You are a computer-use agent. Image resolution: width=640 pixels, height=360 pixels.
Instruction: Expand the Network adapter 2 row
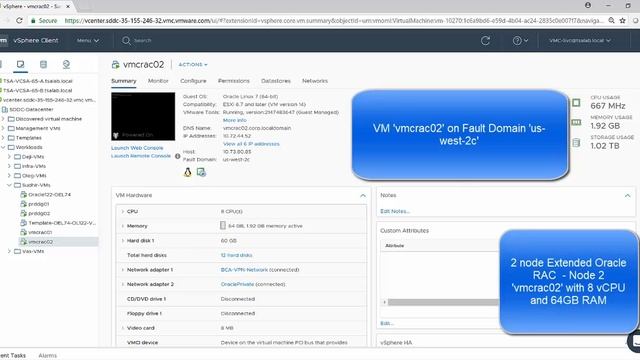click(122, 284)
